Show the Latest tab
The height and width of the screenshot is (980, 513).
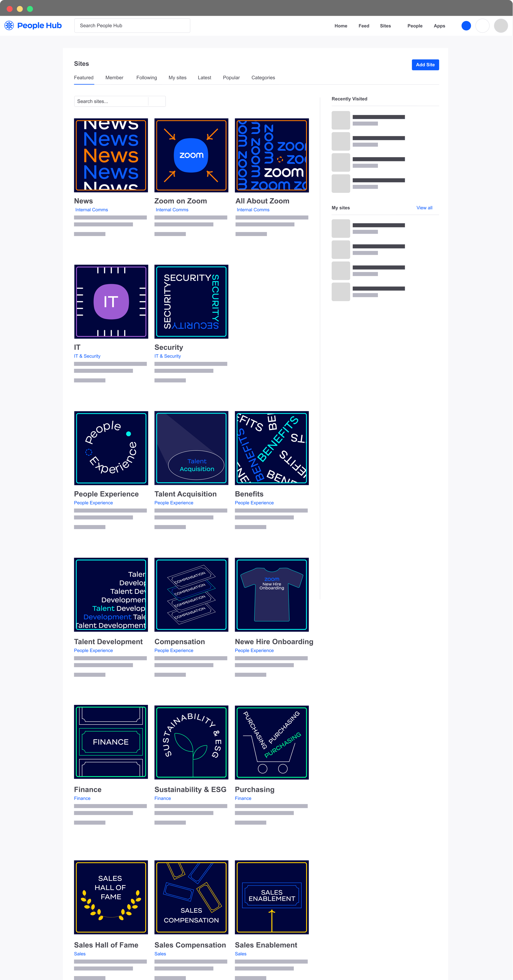[204, 78]
